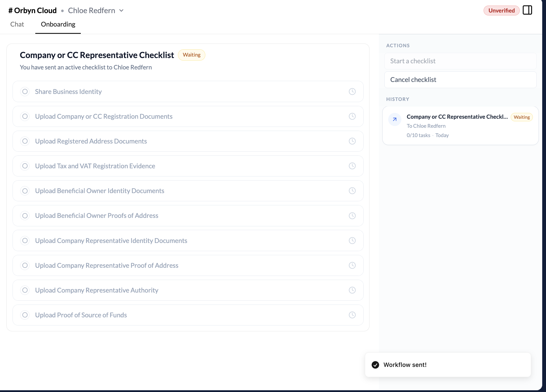The width and height of the screenshot is (546, 392).
Task: Switch to the Chat tab
Action: 17,24
